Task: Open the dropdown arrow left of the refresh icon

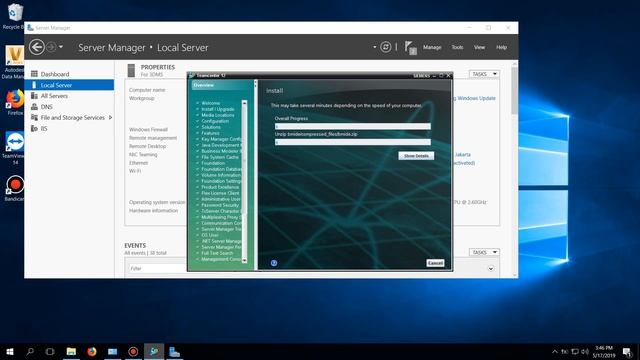Action: [374, 47]
